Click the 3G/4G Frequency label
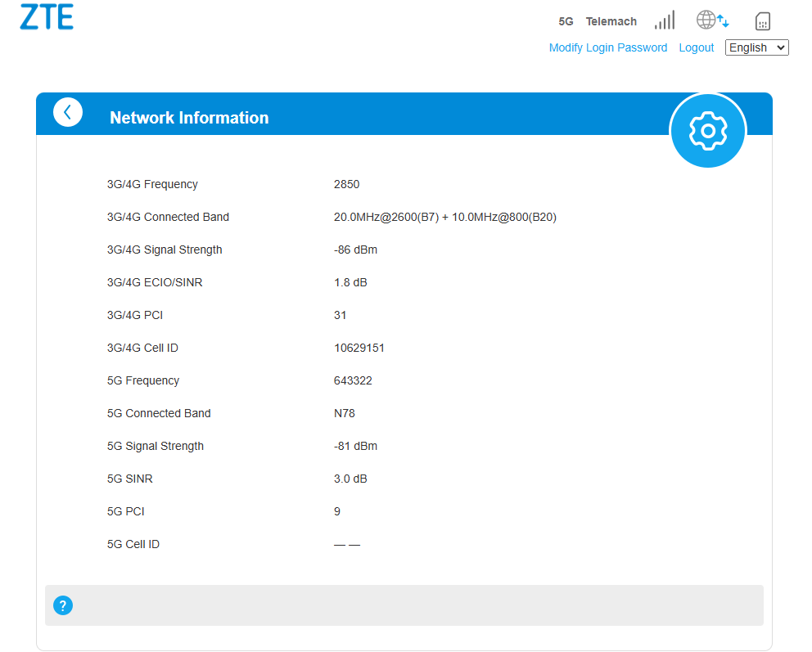Viewport: 812px width, 652px height. coord(152,184)
